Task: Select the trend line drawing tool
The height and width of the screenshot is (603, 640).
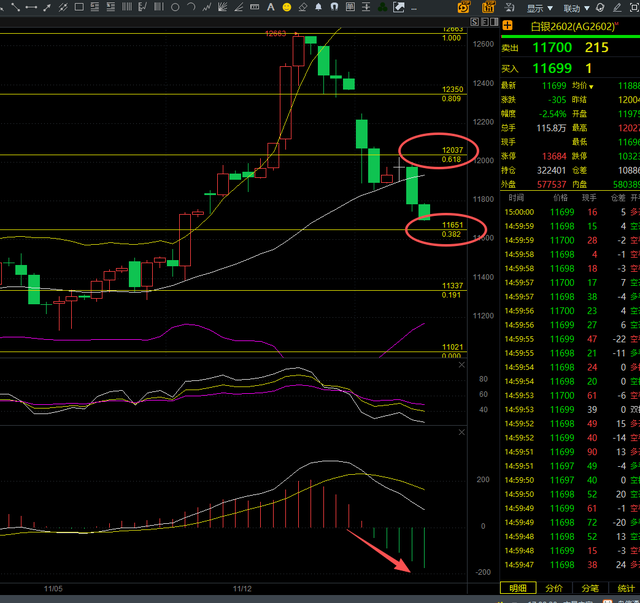Action: pyautogui.click(x=16, y=7)
